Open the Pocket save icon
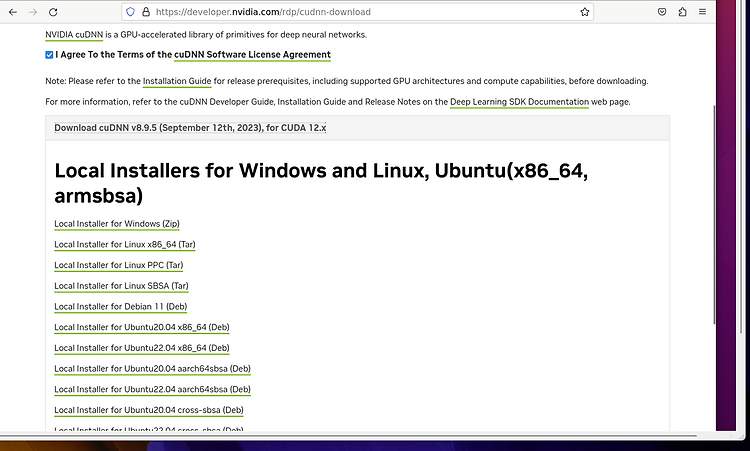Screen dimensions: 750x451 pyautogui.click(x=662, y=12)
